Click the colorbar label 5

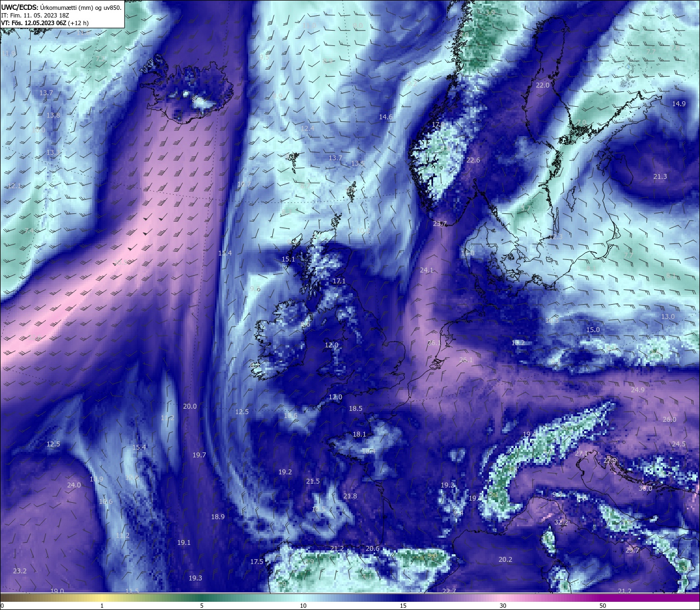point(202,606)
